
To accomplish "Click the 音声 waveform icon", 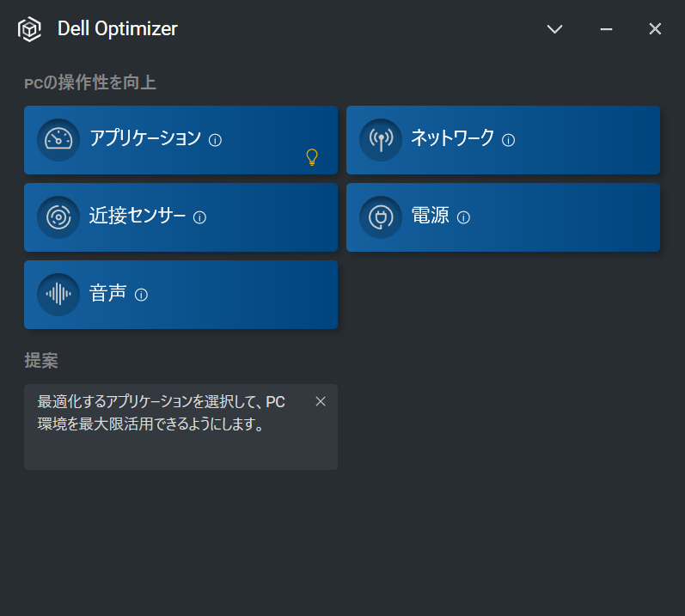I will 58,295.
